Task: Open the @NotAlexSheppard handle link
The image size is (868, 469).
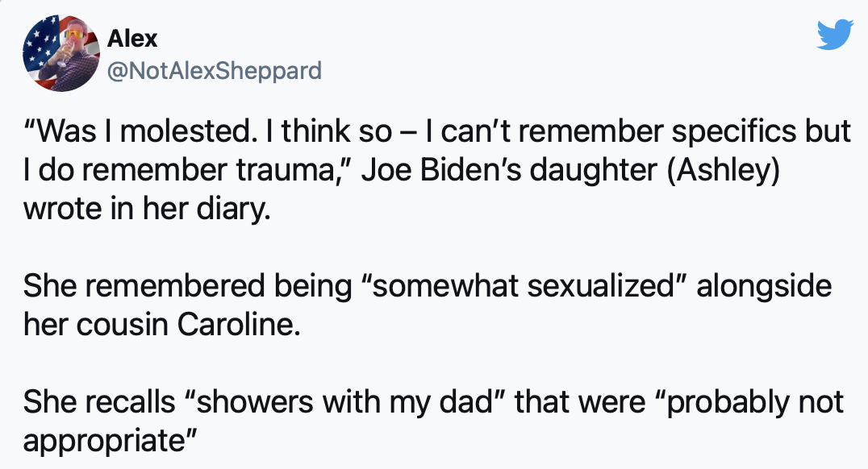Action: [215, 71]
